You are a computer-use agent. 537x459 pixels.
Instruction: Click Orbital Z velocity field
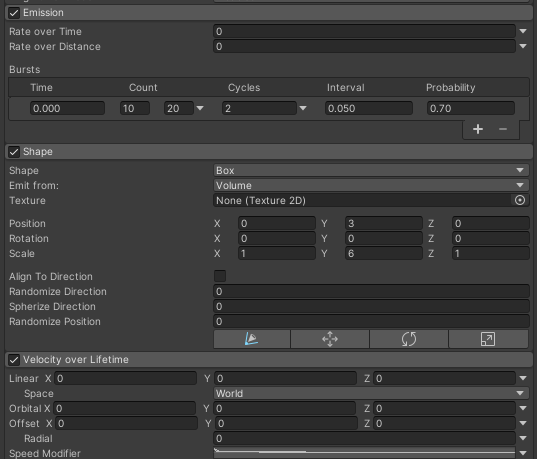(x=445, y=408)
